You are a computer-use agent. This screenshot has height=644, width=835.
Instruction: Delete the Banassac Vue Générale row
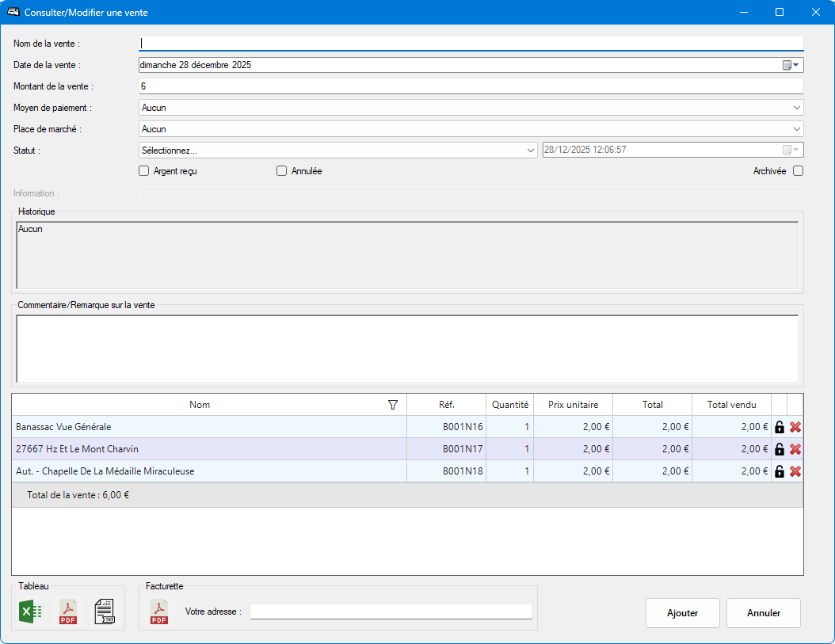(x=795, y=427)
